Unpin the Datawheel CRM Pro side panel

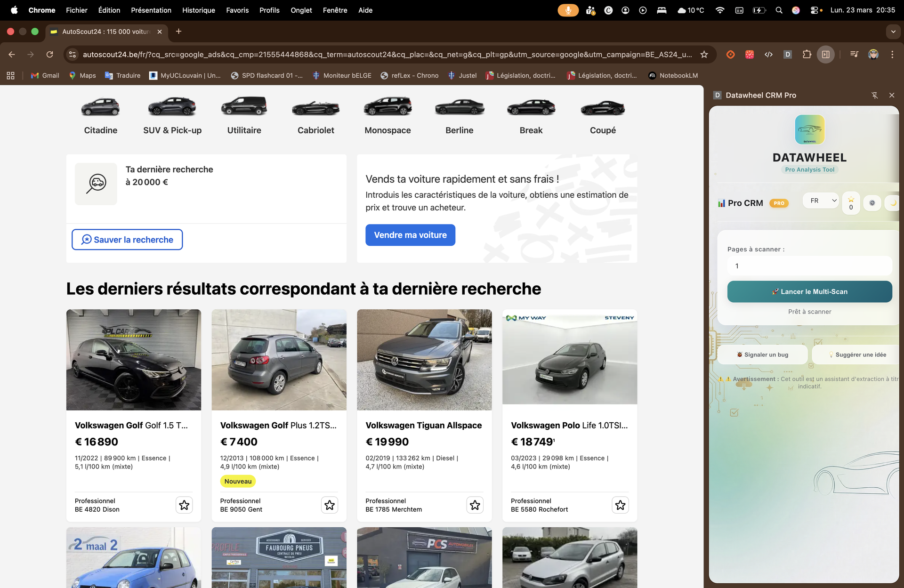coord(874,95)
